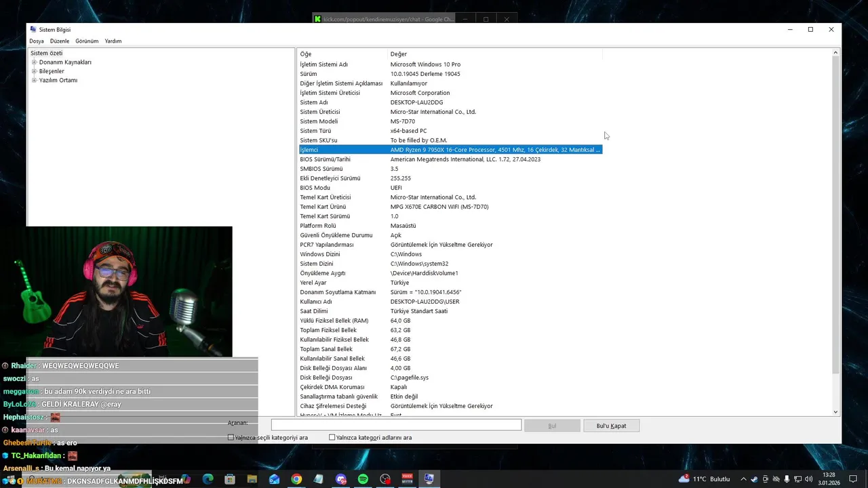
Task: Open Voicemeeter from the taskbar
Action: [408, 479]
